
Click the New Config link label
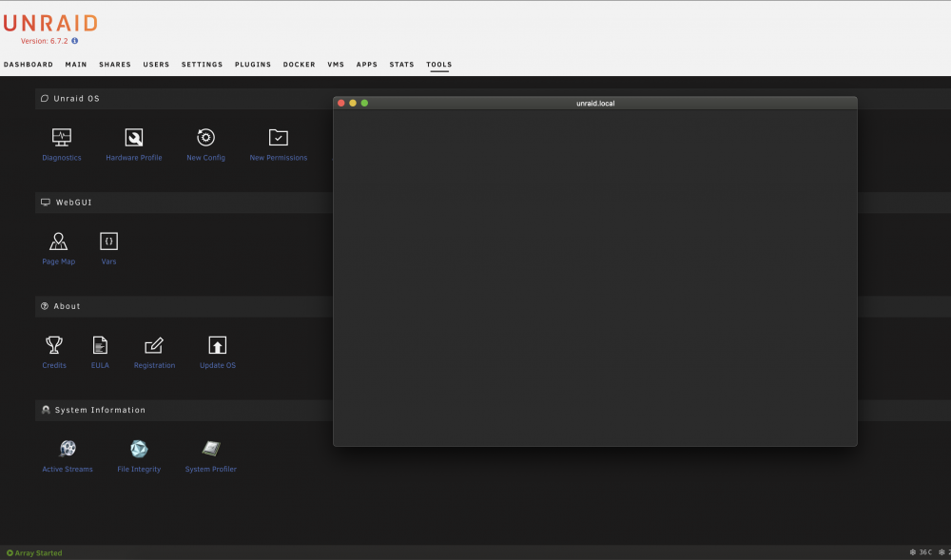coord(206,158)
